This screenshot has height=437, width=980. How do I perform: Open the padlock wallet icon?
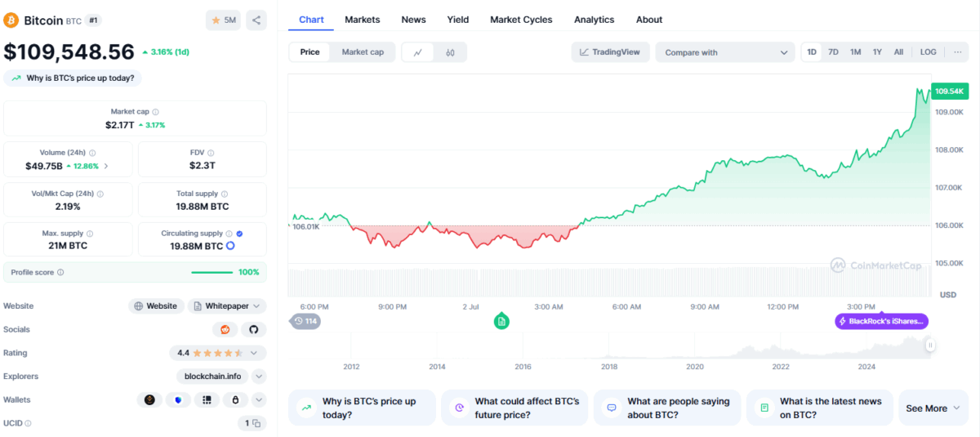pos(235,399)
